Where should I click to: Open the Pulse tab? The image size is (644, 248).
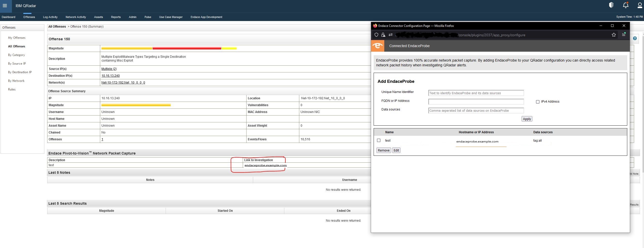[x=148, y=17]
